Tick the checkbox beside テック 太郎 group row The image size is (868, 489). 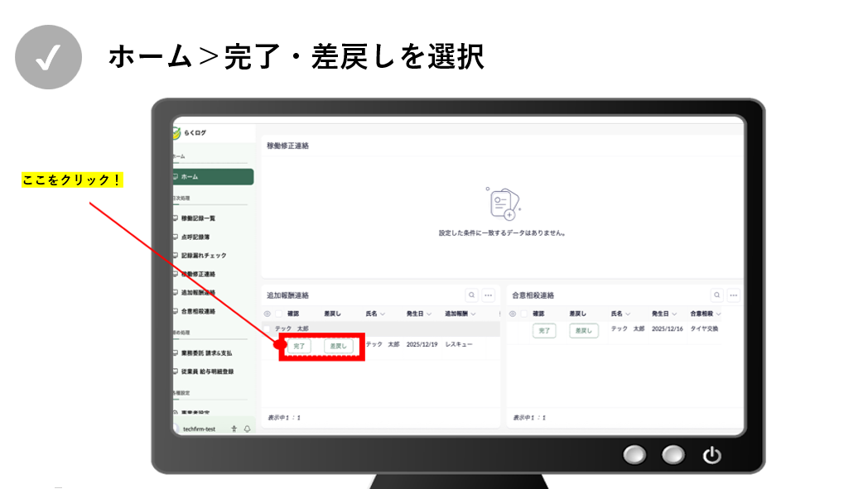point(268,328)
